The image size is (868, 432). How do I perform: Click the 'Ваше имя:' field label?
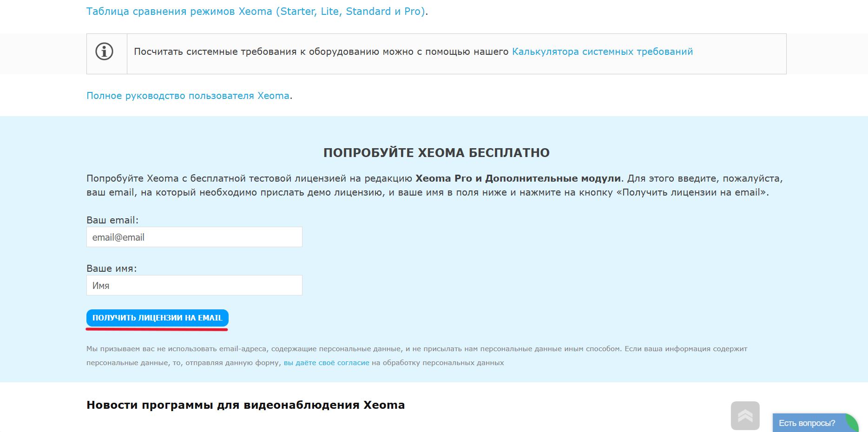(x=112, y=268)
